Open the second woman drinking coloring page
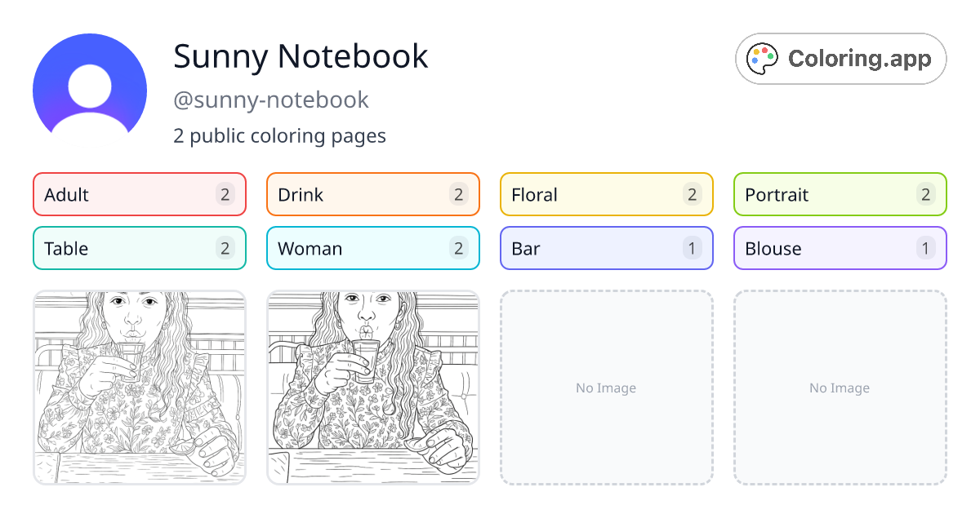 [x=373, y=388]
